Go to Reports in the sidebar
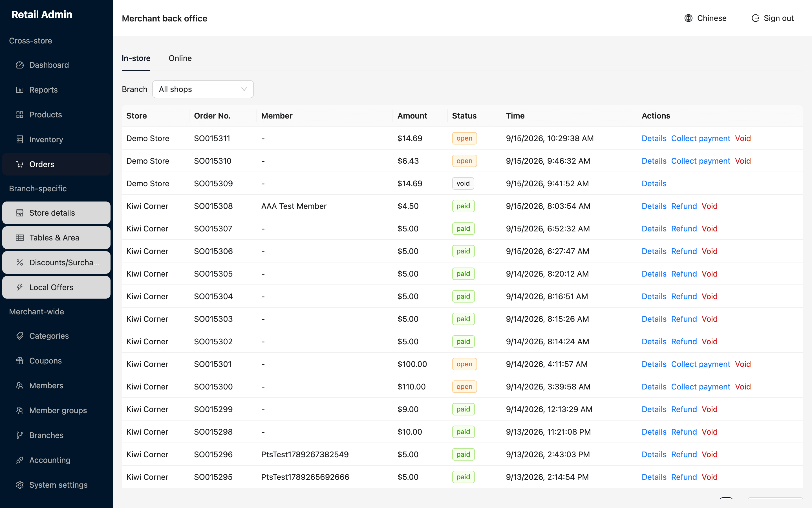The width and height of the screenshot is (812, 508). click(x=56, y=90)
